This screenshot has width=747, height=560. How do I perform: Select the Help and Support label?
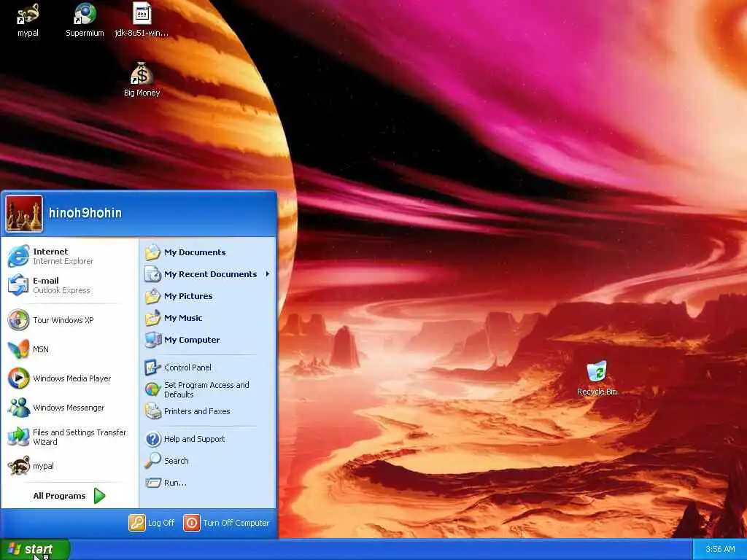[x=194, y=439]
